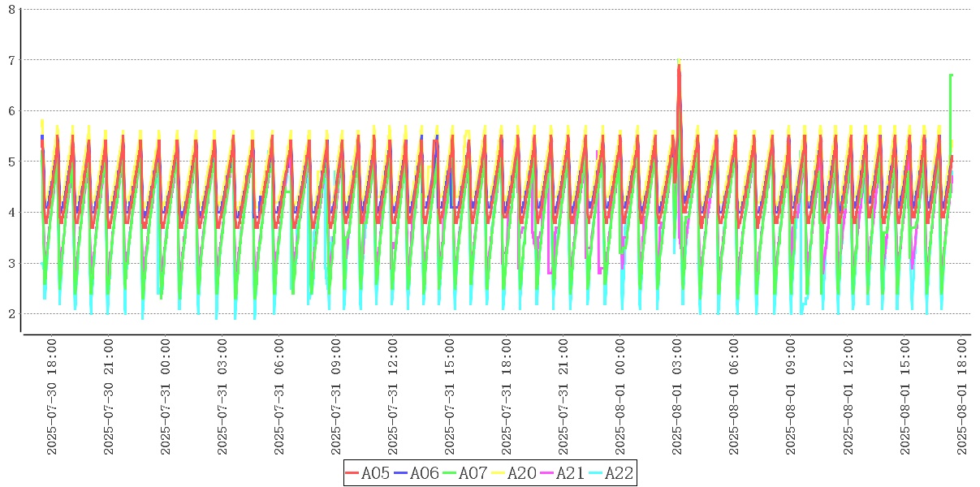Click the cyan A22 legend line swatch

596,473
